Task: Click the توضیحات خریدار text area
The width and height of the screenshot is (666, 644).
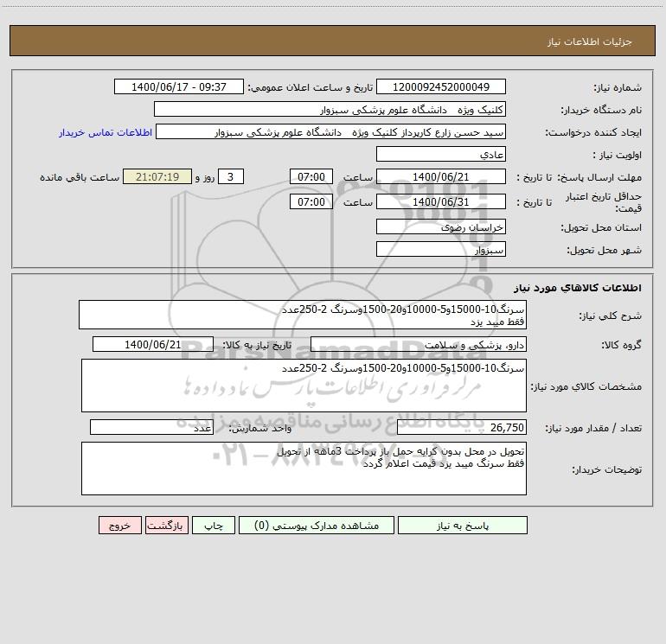Action: coord(304,469)
